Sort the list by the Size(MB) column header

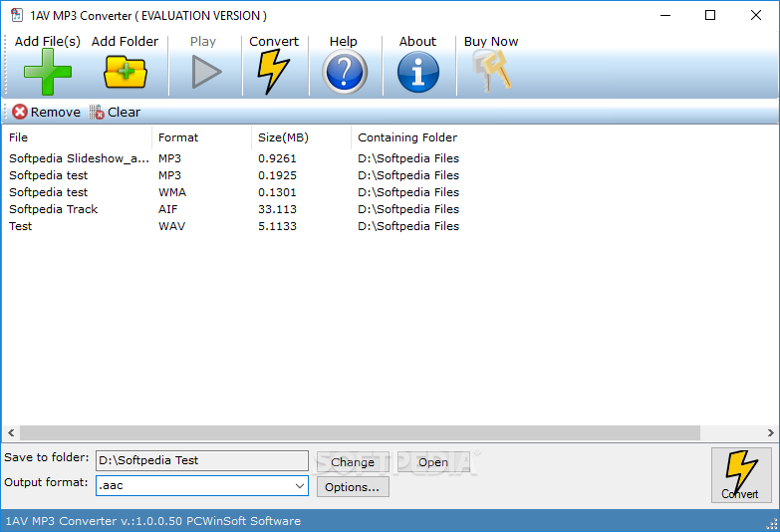coord(301,137)
